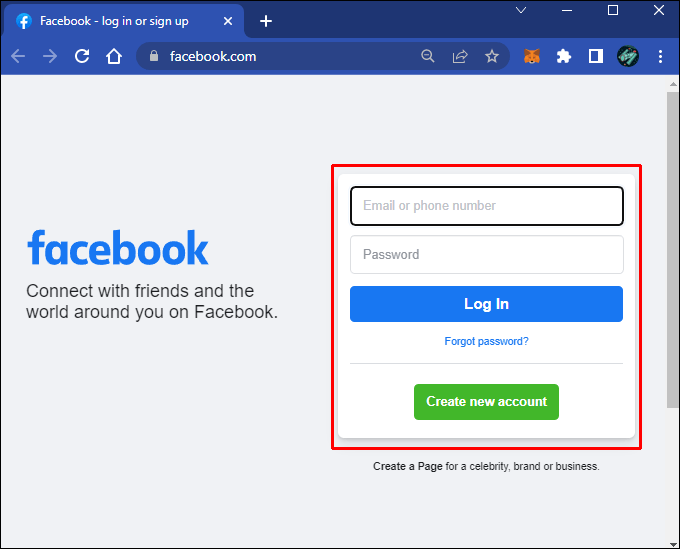Focus the Password field

click(487, 255)
